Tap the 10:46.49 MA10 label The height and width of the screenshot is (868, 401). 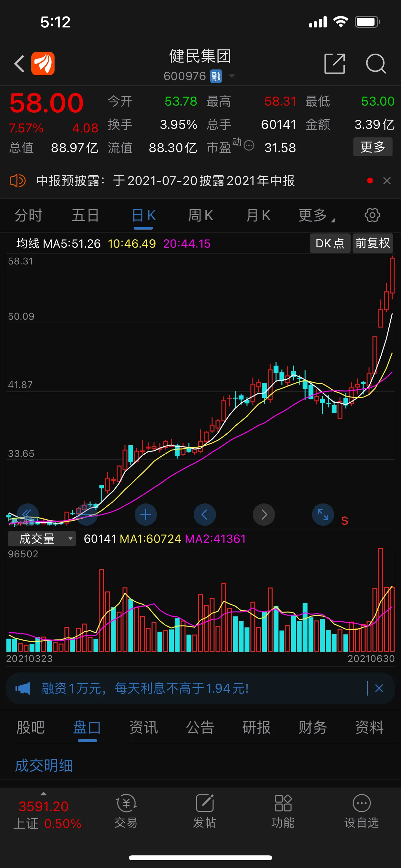coord(132,243)
